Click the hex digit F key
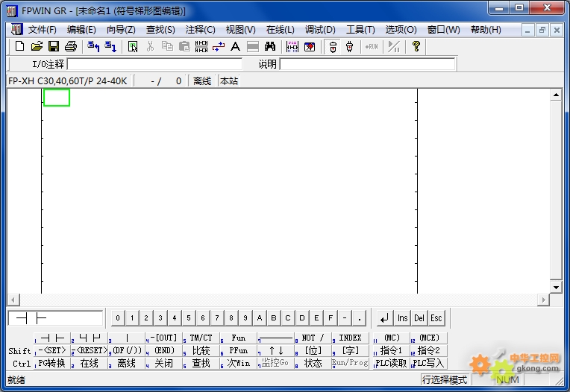Screen dimensions: 570x392 (x=331, y=318)
